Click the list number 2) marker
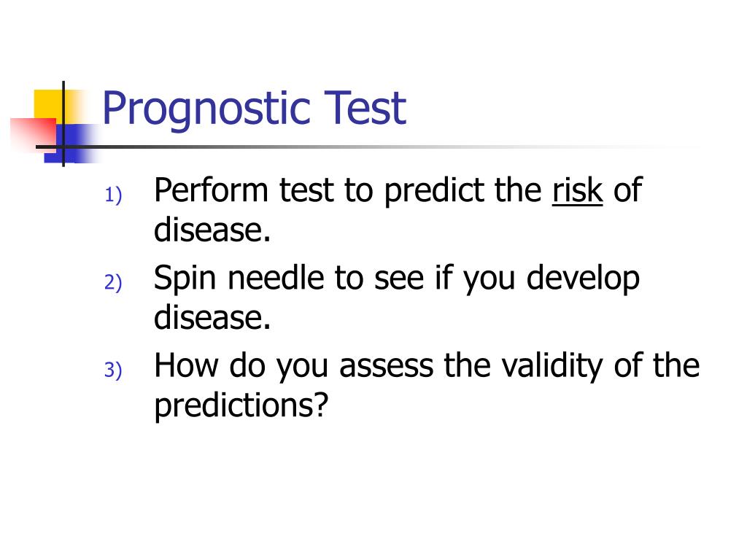This screenshot has width=747, height=560. tap(113, 282)
